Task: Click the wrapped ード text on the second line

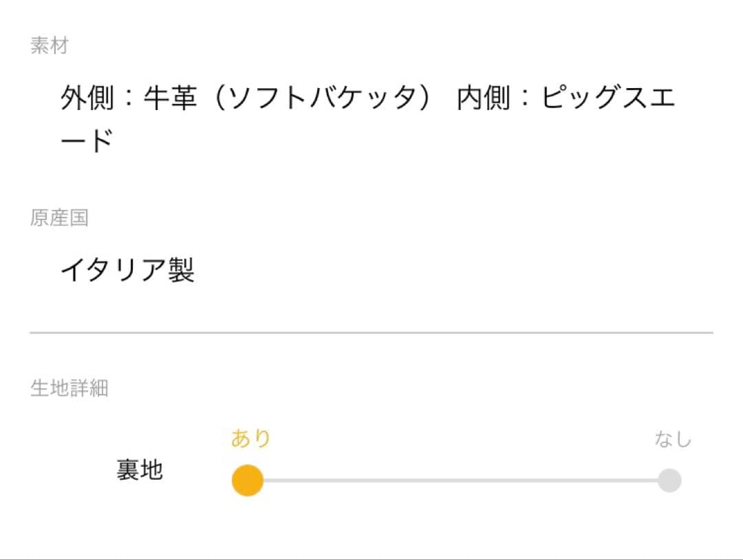Action: pyautogui.click(x=87, y=141)
